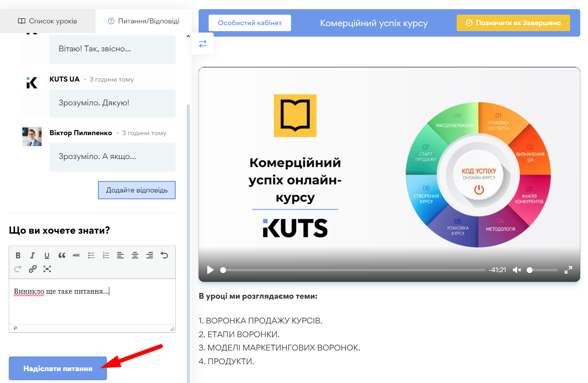This screenshot has height=383, width=588.
Task: Play the lesson video
Action: [x=210, y=270]
